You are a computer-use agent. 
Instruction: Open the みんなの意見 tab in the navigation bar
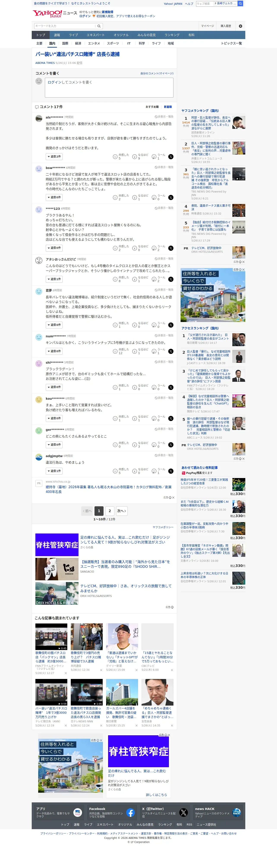[x=146, y=35]
